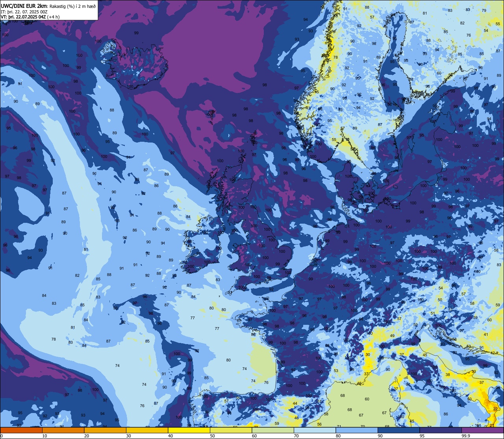Click the 20–30 amber legend swatch

[105, 430]
